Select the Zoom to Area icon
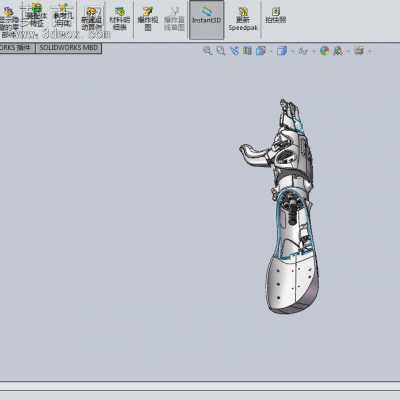400x400 pixels. tap(221, 51)
